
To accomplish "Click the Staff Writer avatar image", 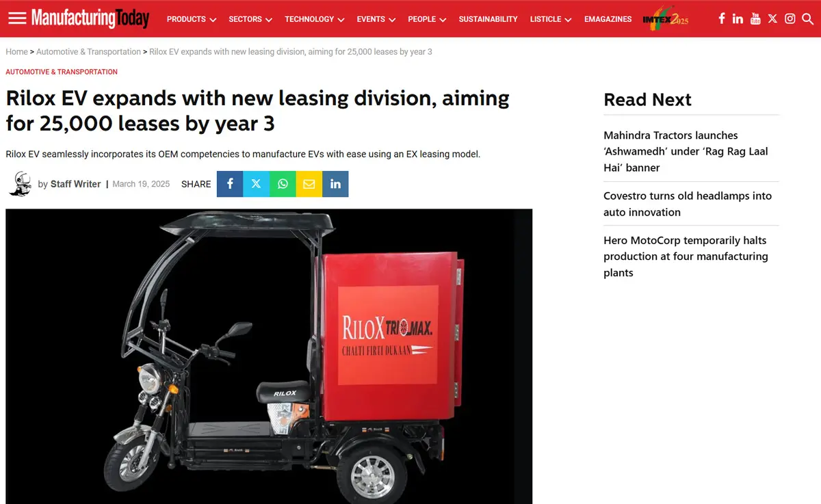I will point(20,184).
